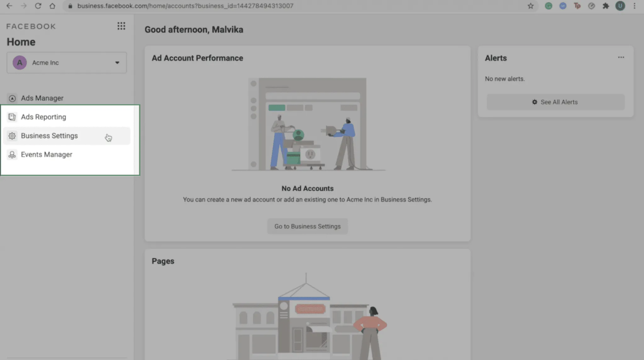Click the Business Settings gear icon

pyautogui.click(x=12, y=136)
